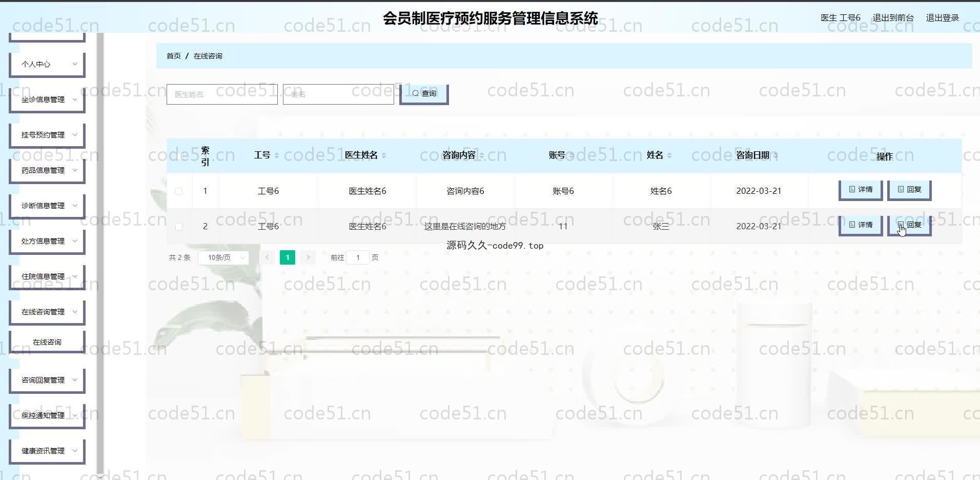Focus the 姓名 search field
This screenshot has height=480, width=980.
click(x=338, y=94)
